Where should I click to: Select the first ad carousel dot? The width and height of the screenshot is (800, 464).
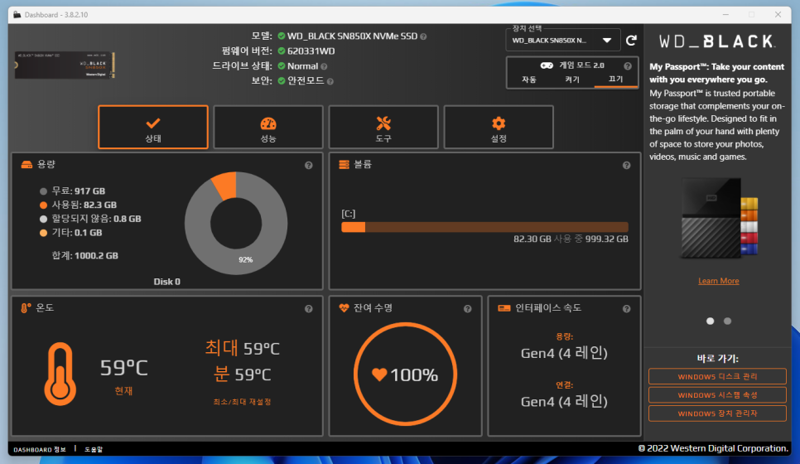(710, 321)
